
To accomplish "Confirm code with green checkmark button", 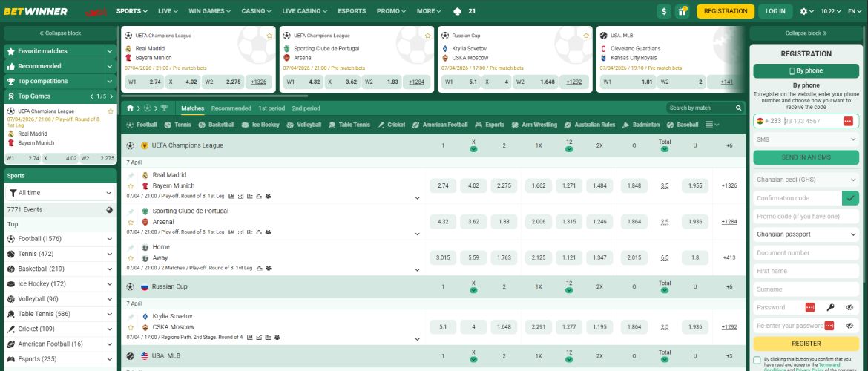I will tap(850, 197).
